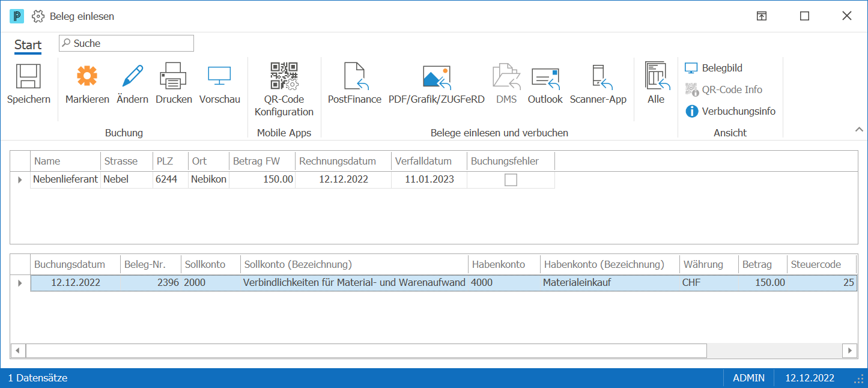The width and height of the screenshot is (868, 388).
Task: Toggle the Buchungsfehler checkbox for Nebenlieferant
Action: point(511,180)
